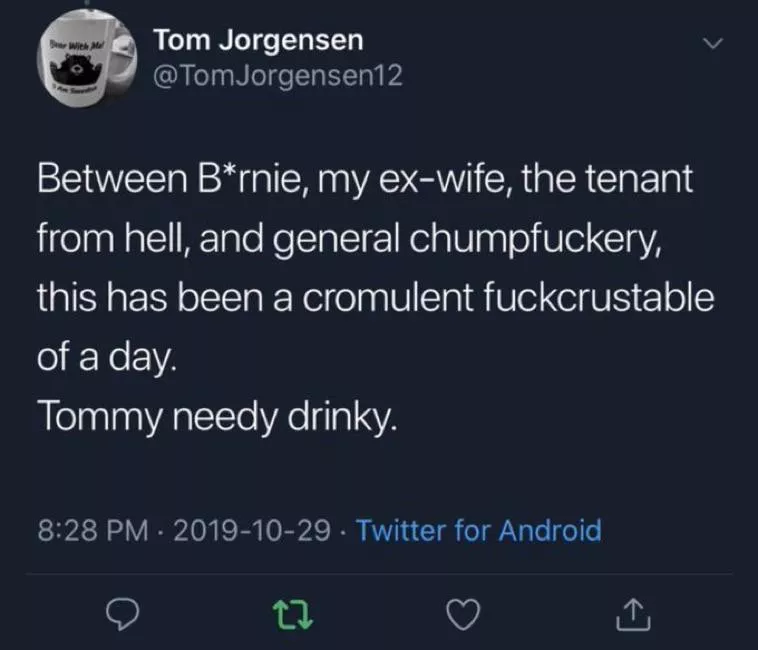Open the Tom Jorgensen display name

[258, 41]
